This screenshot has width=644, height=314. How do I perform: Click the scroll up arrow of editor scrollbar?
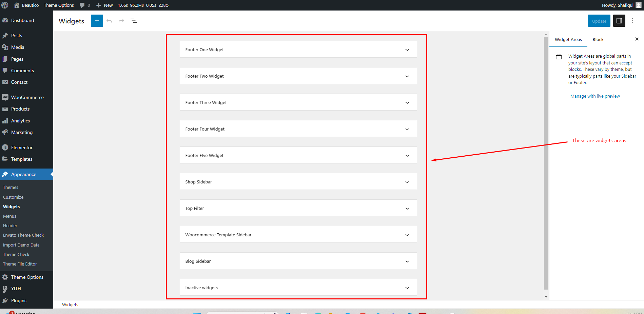tap(546, 34)
